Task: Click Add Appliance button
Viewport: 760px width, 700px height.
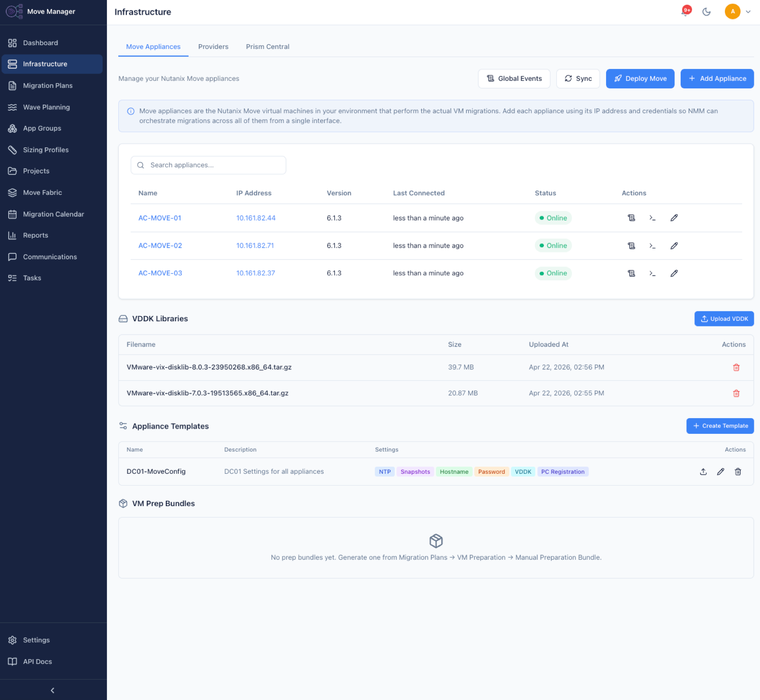Action: tap(717, 78)
